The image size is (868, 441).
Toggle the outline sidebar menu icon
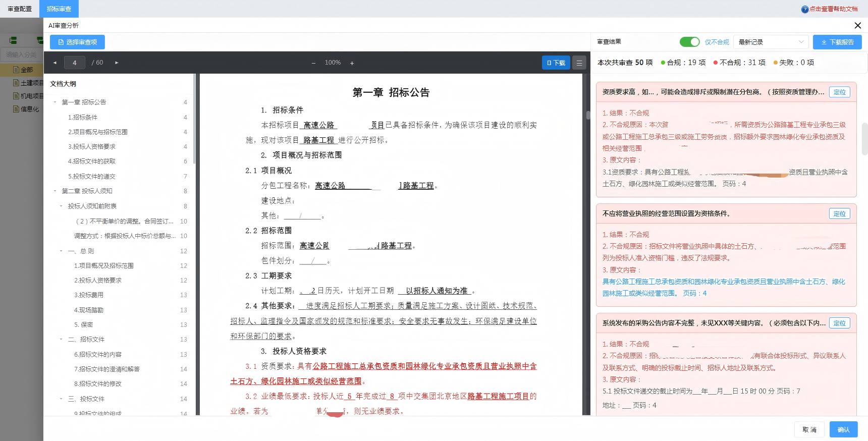[x=579, y=63]
